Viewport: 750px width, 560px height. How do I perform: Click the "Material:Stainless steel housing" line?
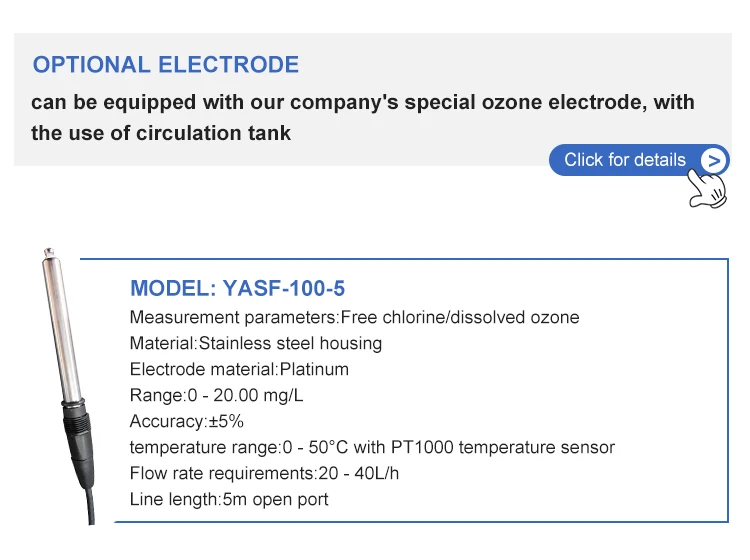point(256,344)
